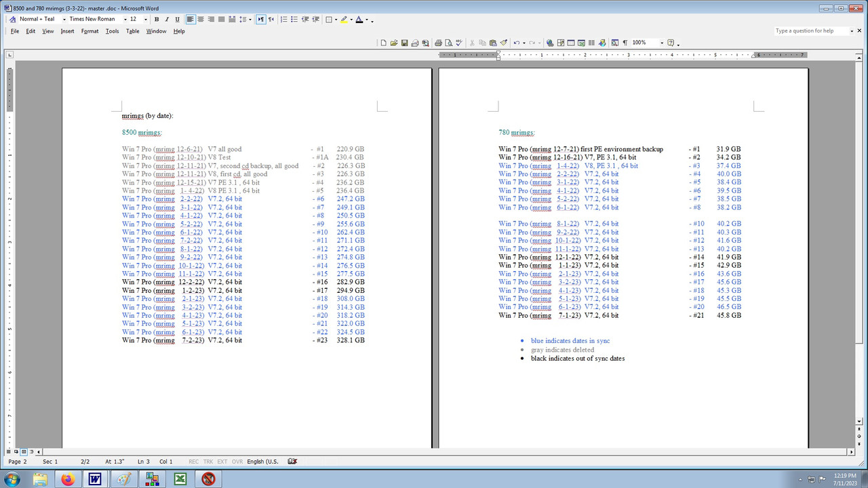Click the Numbering list icon
The image size is (868, 488).
[x=284, y=19]
